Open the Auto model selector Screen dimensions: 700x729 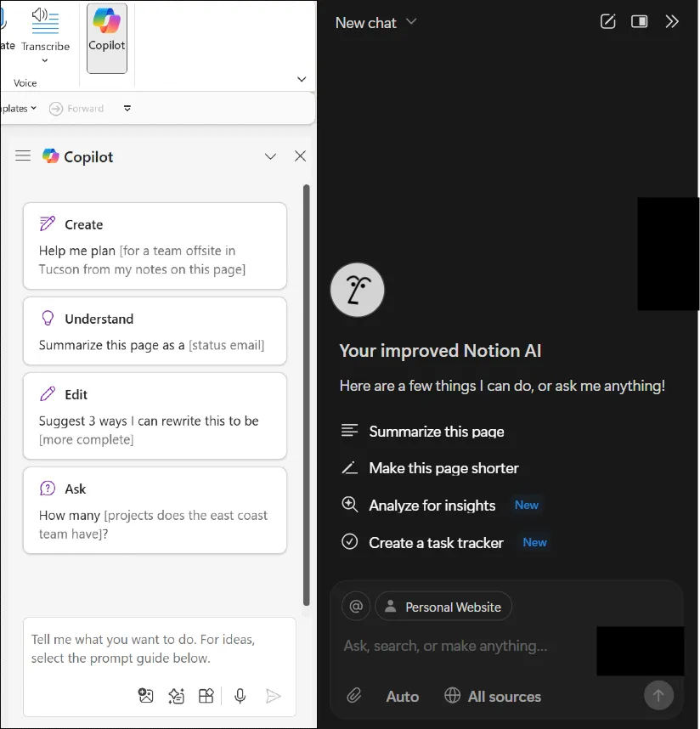tap(403, 697)
